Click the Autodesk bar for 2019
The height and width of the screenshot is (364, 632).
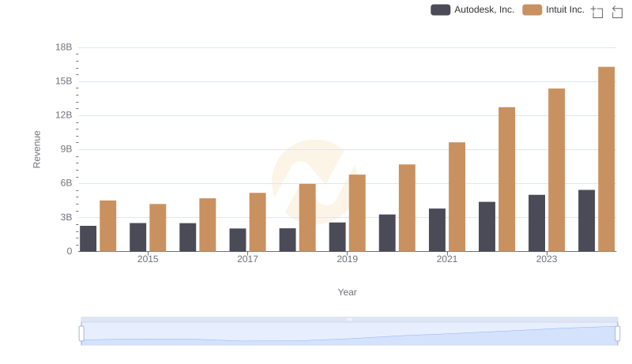pyautogui.click(x=337, y=237)
